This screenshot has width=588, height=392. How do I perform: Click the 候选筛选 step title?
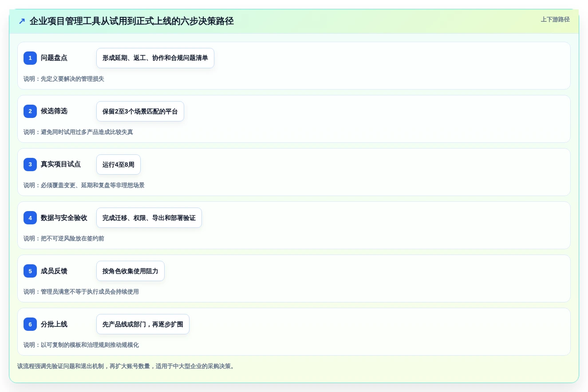tap(54, 111)
